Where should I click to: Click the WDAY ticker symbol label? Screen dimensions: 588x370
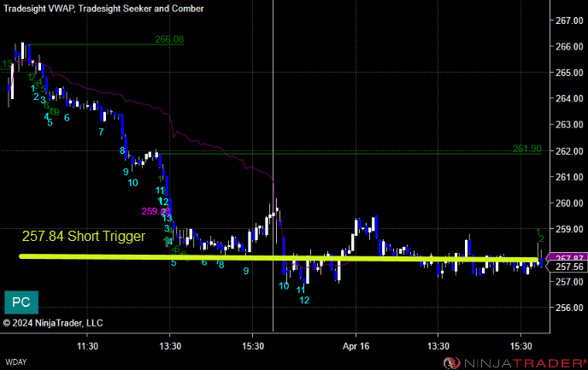click(x=16, y=362)
